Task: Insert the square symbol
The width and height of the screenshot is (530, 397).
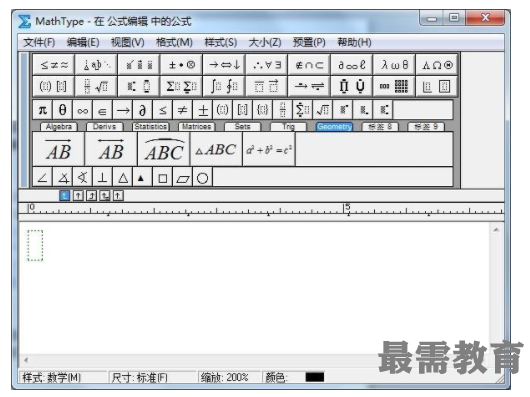Action: [x=163, y=178]
